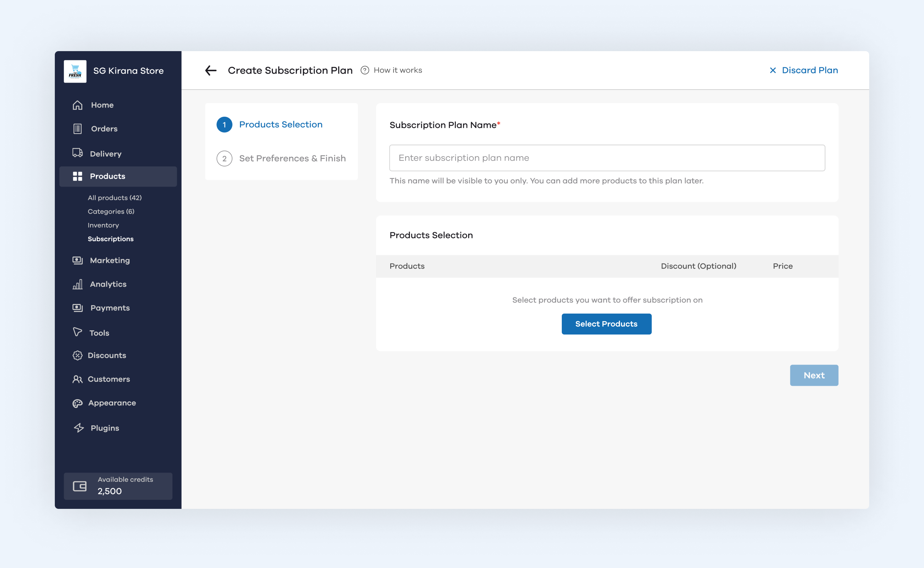Open the Discounts badge icon
924x568 pixels.
pyautogui.click(x=77, y=355)
